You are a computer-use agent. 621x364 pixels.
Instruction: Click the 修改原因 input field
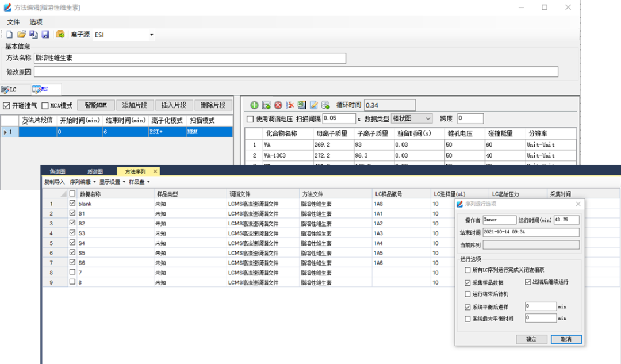296,72
